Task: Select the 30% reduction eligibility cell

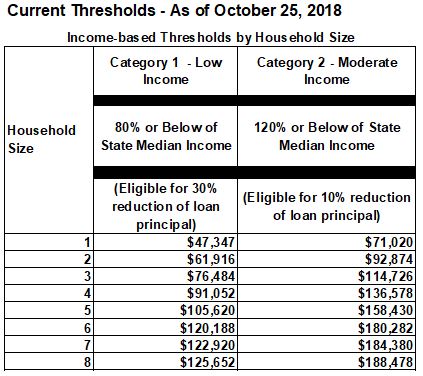Action: pyautogui.click(x=166, y=206)
